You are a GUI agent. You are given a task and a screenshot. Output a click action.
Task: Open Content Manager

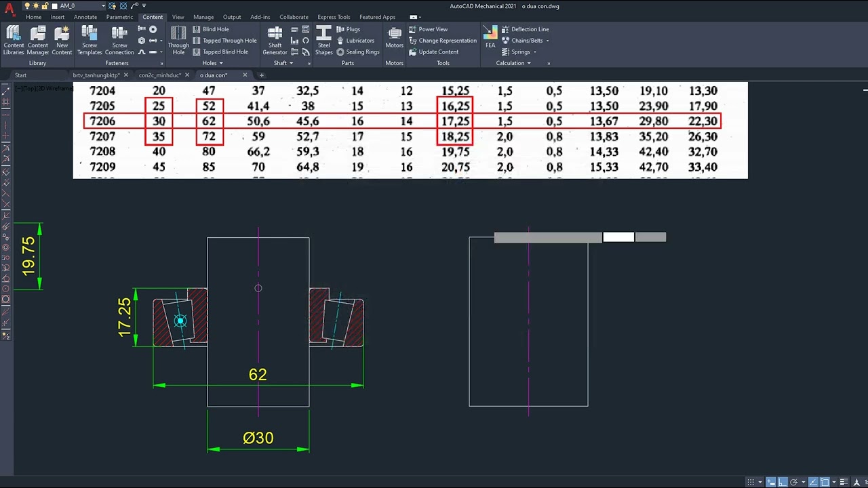[x=38, y=41]
